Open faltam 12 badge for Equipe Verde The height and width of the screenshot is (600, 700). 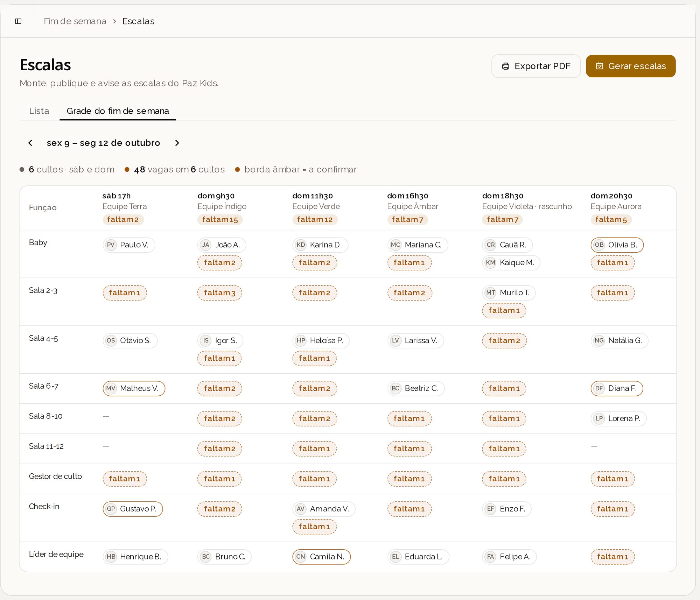click(x=315, y=219)
